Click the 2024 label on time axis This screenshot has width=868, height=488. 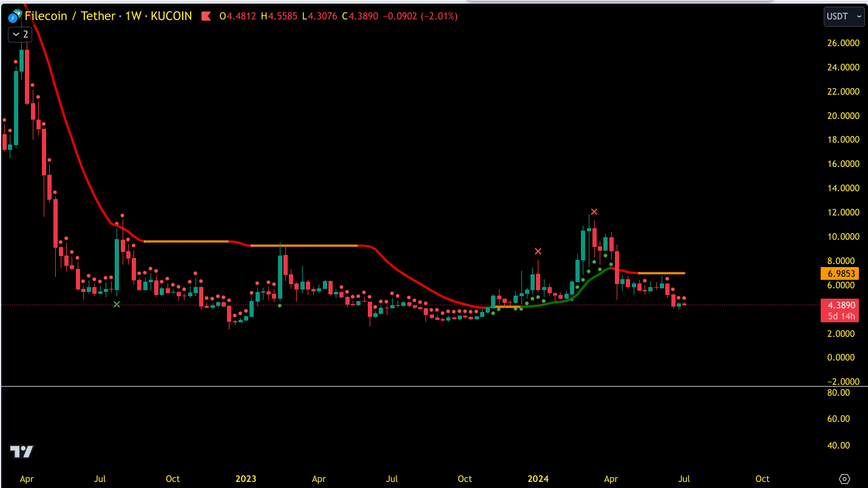[538, 479]
